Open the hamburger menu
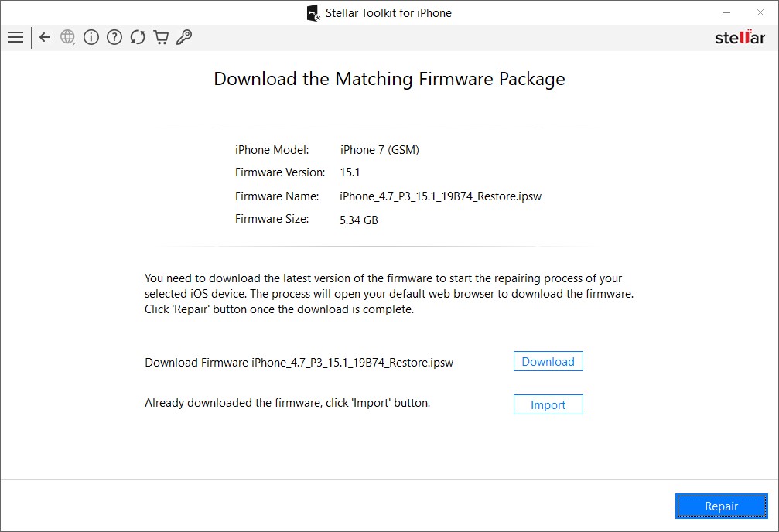This screenshot has height=532, width=779. [15, 37]
